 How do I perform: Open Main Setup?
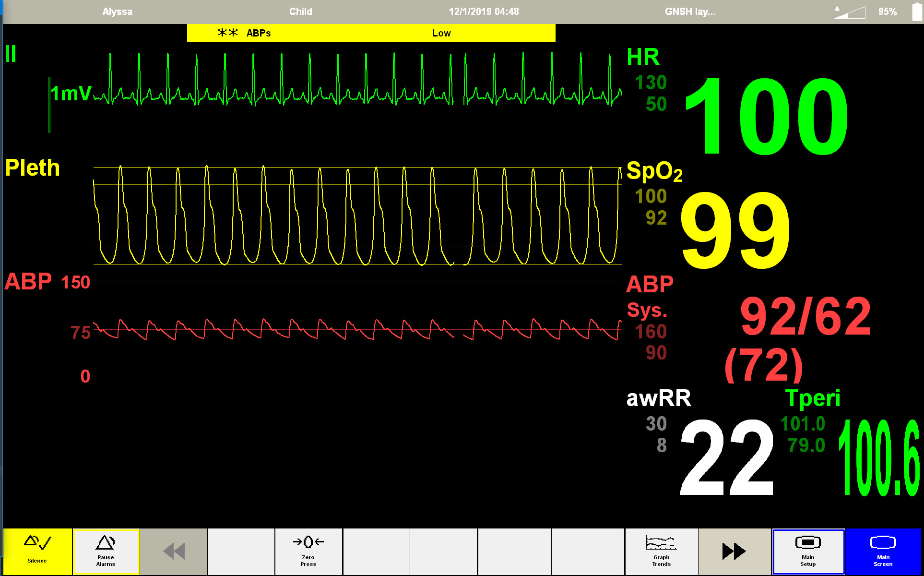(x=808, y=551)
